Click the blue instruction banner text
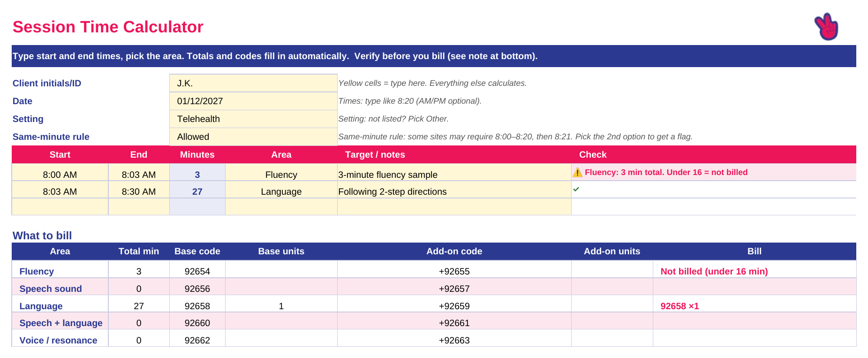 point(275,56)
